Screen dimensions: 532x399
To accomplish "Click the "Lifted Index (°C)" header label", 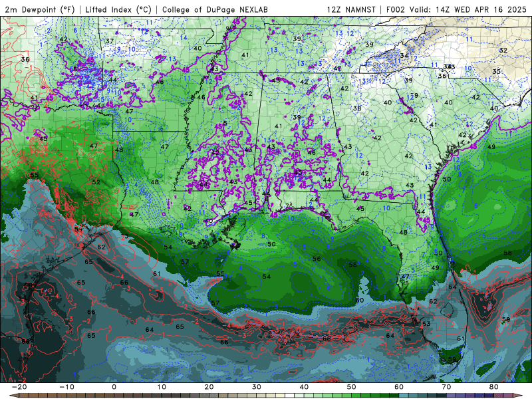I will 118,9.
